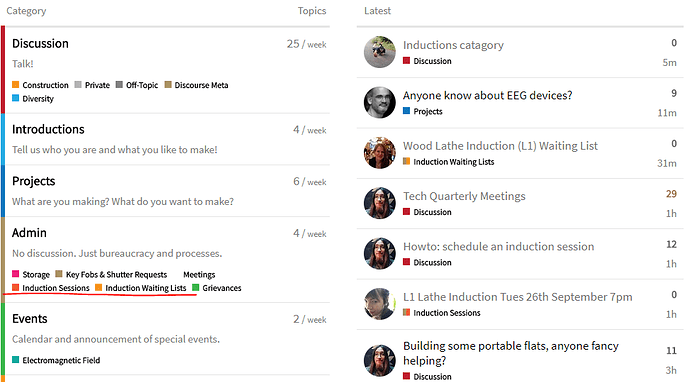This screenshot has width=690, height=382.
Task: Click green Grievances subcategory color square
Action: 196,287
